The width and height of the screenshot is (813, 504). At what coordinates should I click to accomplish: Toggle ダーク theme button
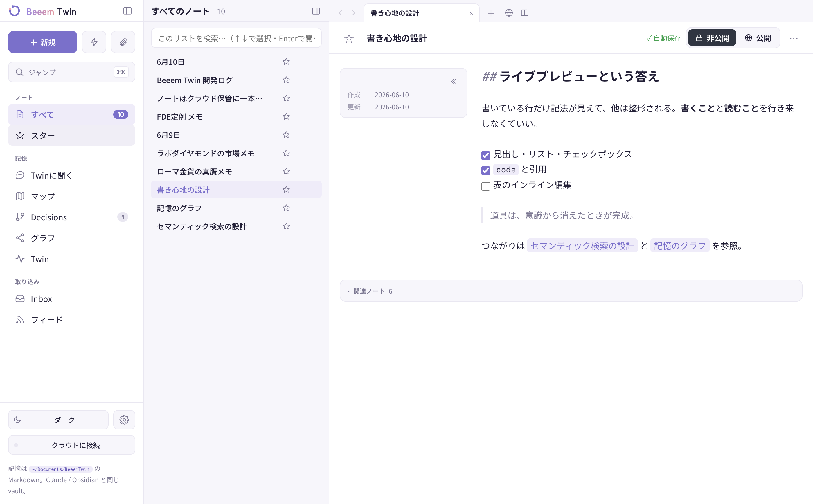pos(58,420)
